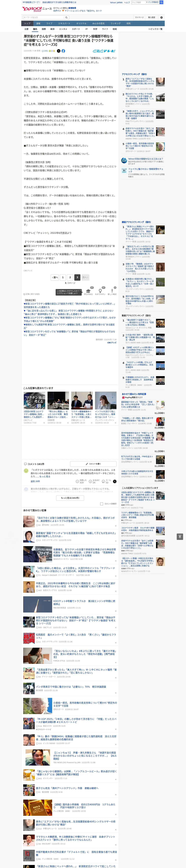This screenshot has height=868, width=186.
Task: Click the ログイン link
Action: pyautogui.click(x=57, y=11)
